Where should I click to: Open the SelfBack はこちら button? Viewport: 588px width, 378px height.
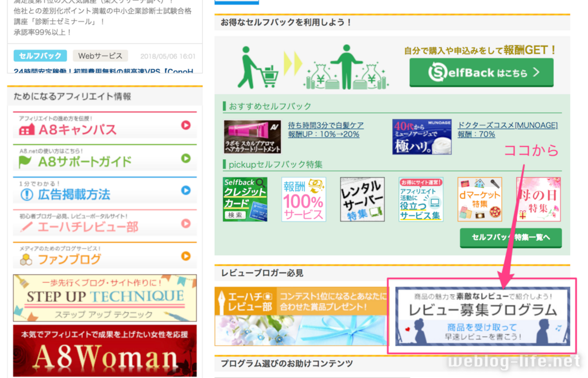tap(481, 72)
